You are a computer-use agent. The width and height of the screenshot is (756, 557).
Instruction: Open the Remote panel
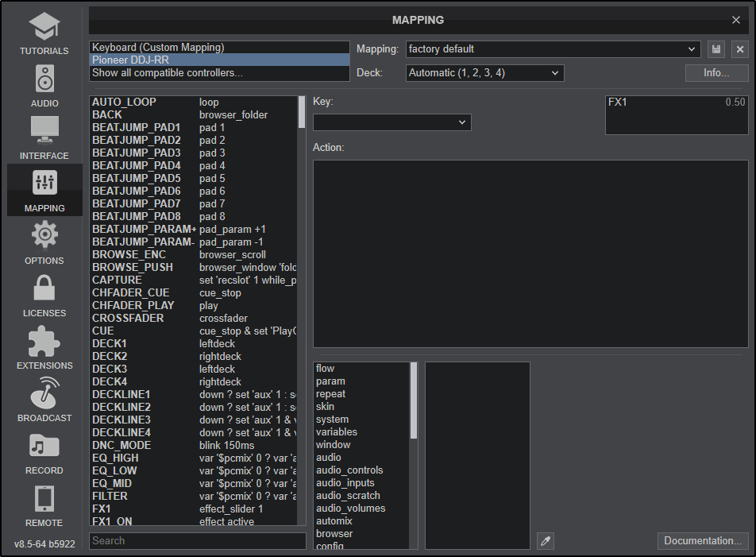[44, 505]
